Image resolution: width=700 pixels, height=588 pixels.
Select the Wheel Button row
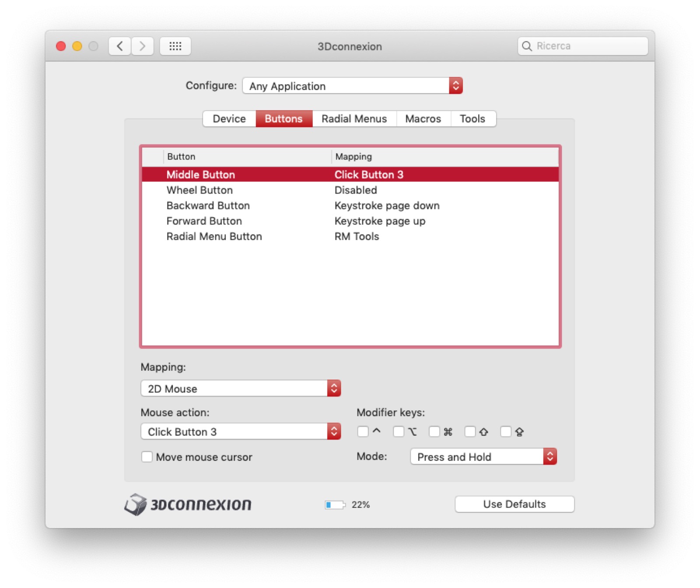[350, 190]
